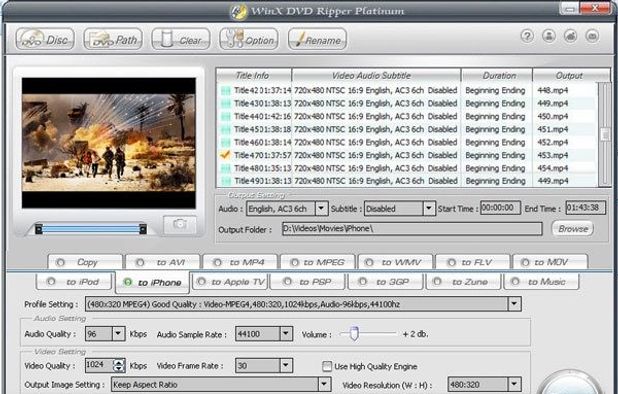This screenshot has width=618, height=394.
Task: Select the to 3GP output tab
Action: pos(385,282)
